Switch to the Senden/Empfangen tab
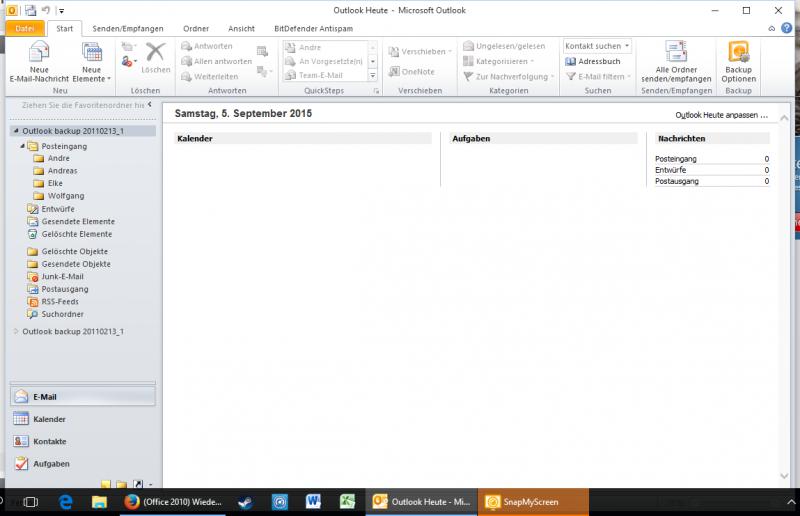 (x=128, y=29)
